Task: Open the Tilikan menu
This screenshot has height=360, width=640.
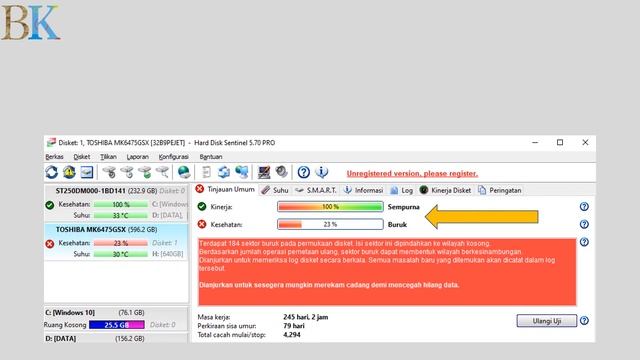Action: (x=108, y=157)
